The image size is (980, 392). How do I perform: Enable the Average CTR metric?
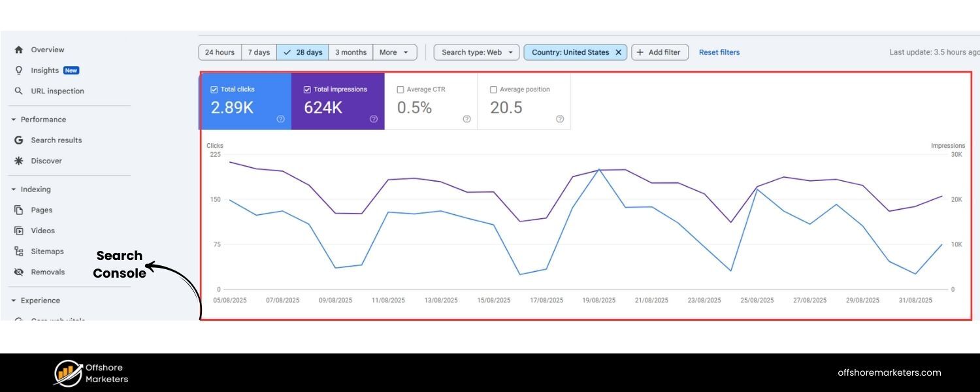click(x=401, y=89)
